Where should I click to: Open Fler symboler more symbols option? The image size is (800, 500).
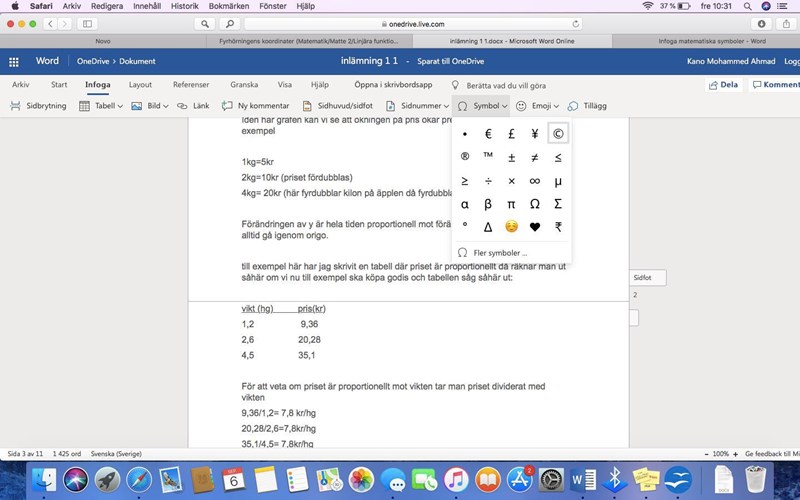499,253
